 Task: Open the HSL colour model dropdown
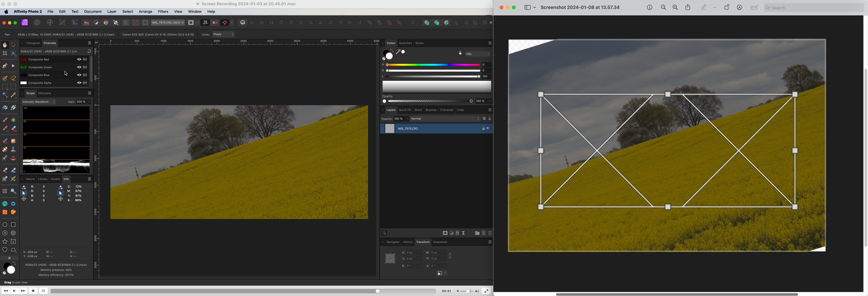click(478, 54)
